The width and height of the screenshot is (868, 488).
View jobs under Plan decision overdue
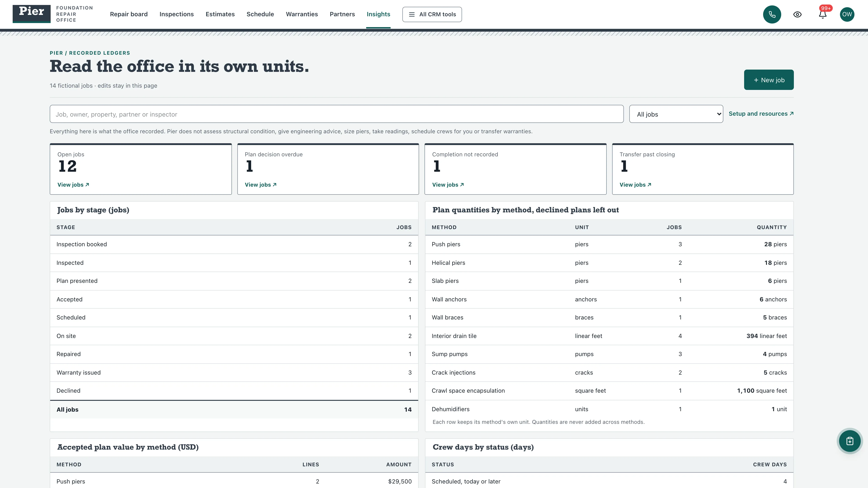[x=260, y=185]
